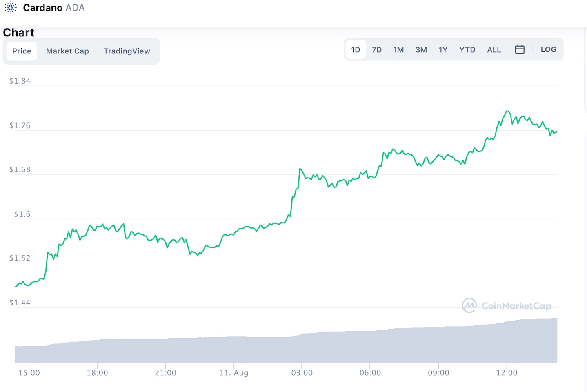
Task: Toggle LOG scale on the chart
Action: (548, 49)
